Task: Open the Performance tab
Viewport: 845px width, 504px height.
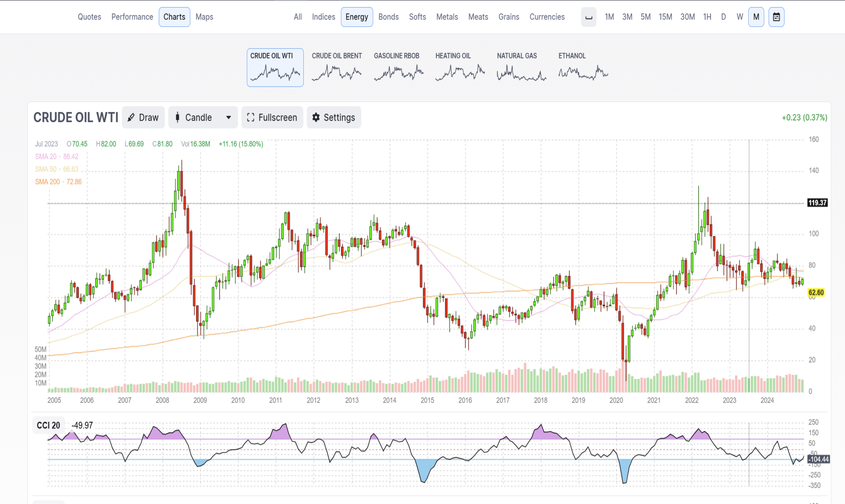Action: tap(132, 17)
